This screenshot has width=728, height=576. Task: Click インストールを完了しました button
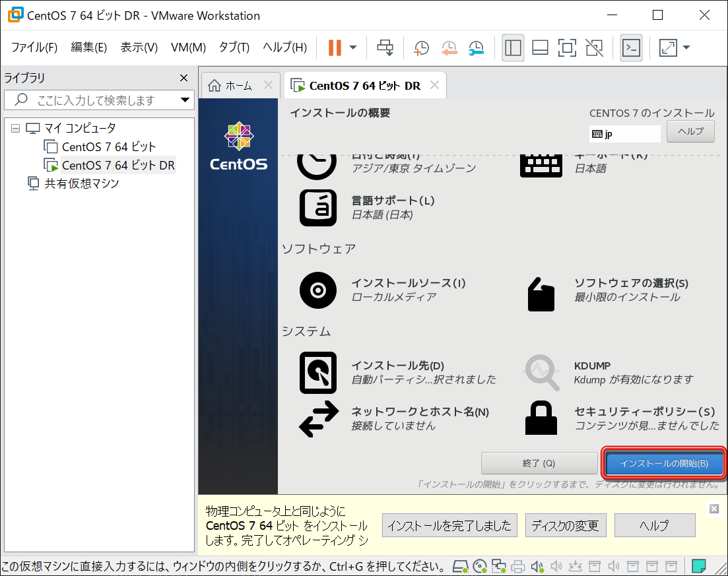pos(449,525)
